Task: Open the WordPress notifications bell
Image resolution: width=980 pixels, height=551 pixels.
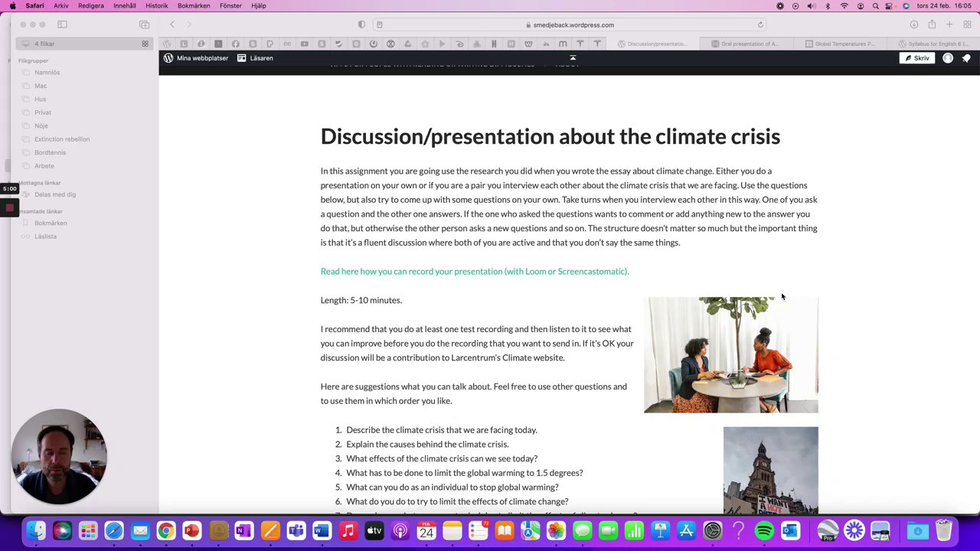Action: tap(966, 58)
